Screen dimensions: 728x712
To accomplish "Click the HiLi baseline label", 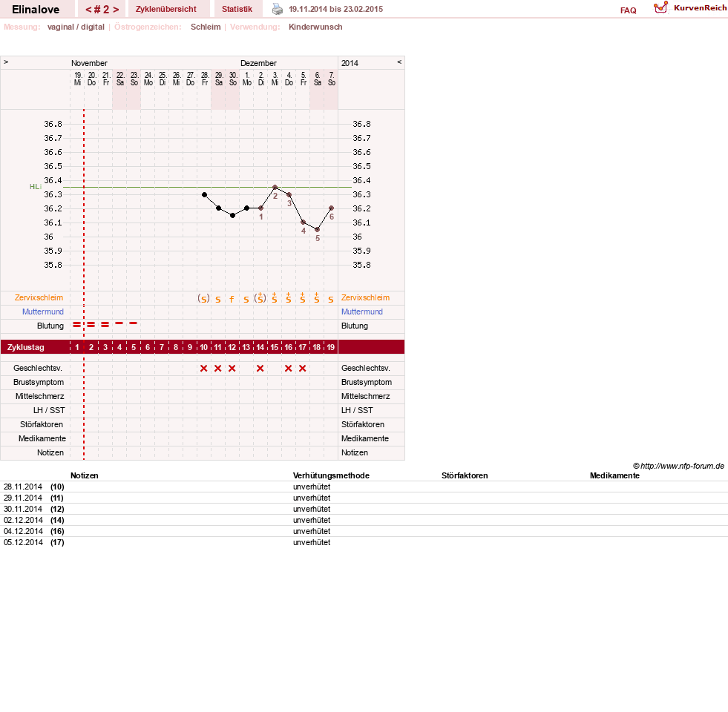I will 36,187.
